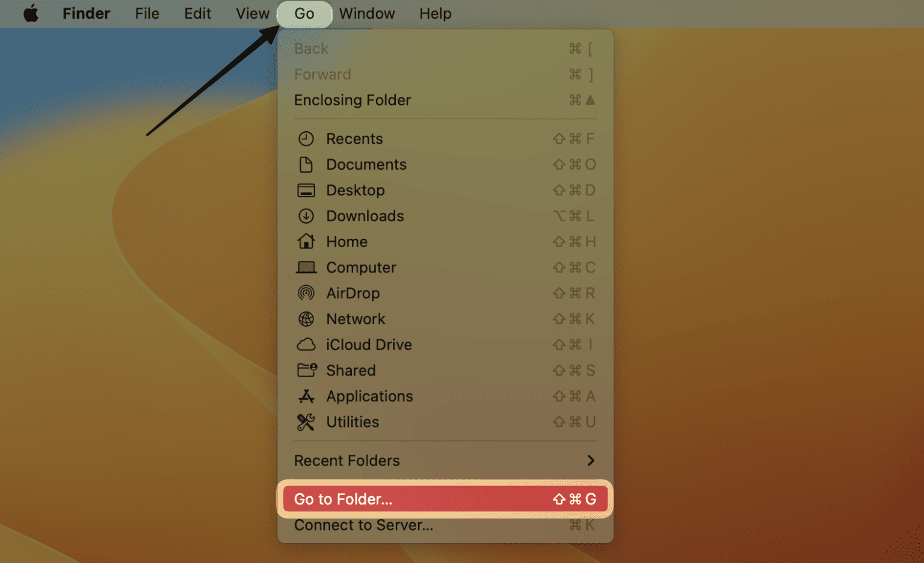Click the Network globe icon
924x563 pixels.
pos(306,319)
